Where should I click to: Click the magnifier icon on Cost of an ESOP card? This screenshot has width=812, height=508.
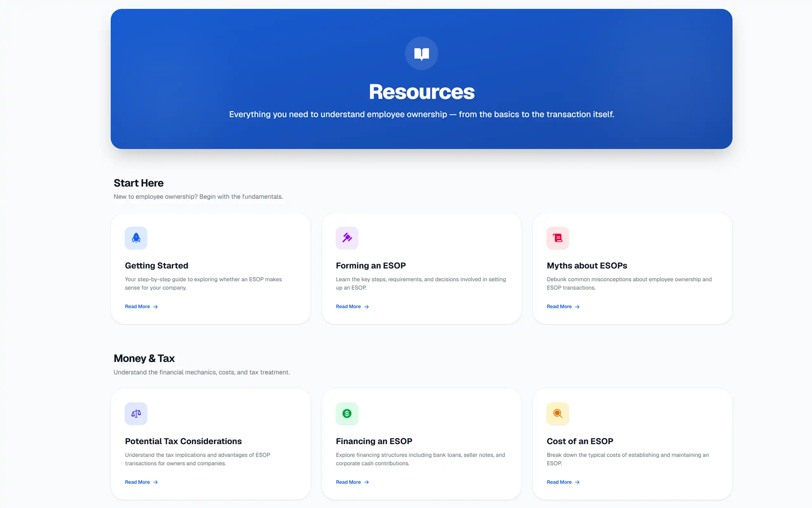tap(558, 414)
